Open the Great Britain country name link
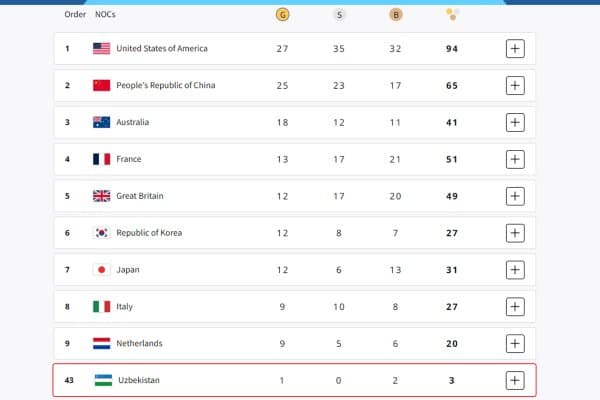The height and width of the screenshot is (400, 600). [142, 196]
